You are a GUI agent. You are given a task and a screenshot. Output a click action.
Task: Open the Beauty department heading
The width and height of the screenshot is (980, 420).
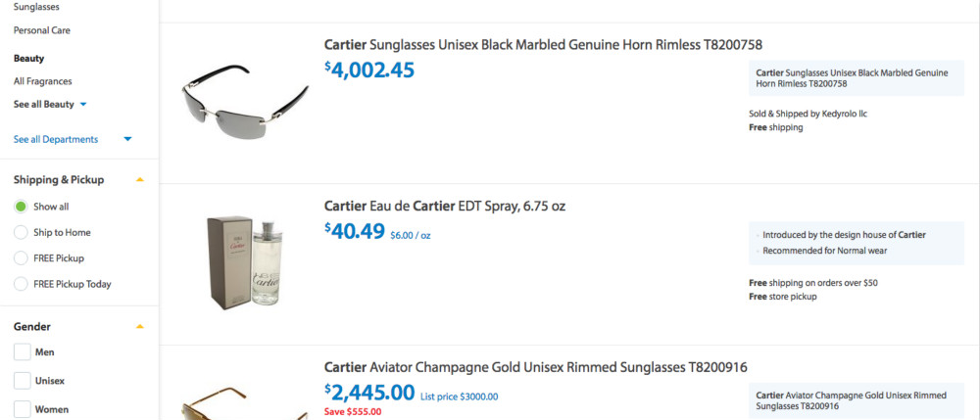28,58
